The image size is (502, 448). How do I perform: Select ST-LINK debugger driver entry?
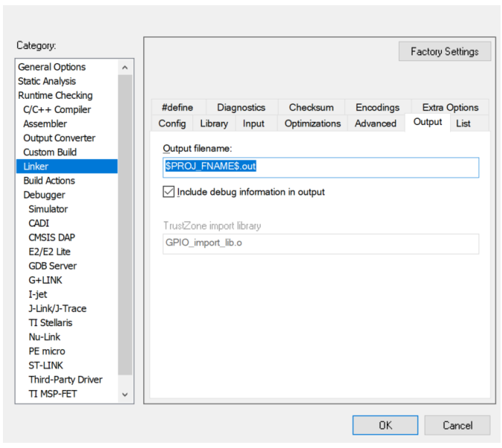coord(45,365)
